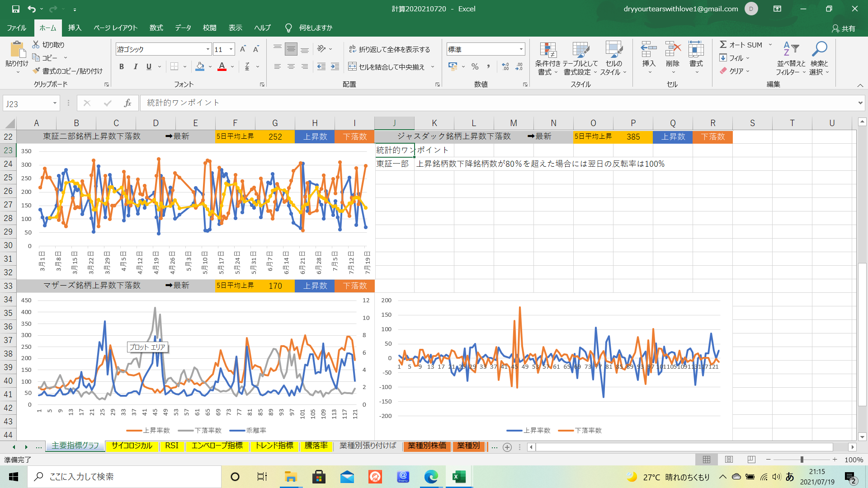Image resolution: width=868 pixels, height=488 pixels.
Task: Click the red font color icon
Action: (222, 67)
